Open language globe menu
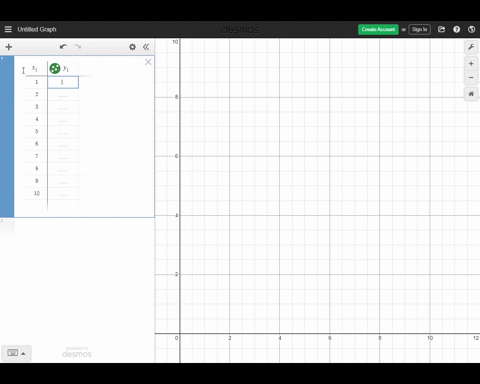The height and width of the screenshot is (384, 480). click(x=471, y=29)
